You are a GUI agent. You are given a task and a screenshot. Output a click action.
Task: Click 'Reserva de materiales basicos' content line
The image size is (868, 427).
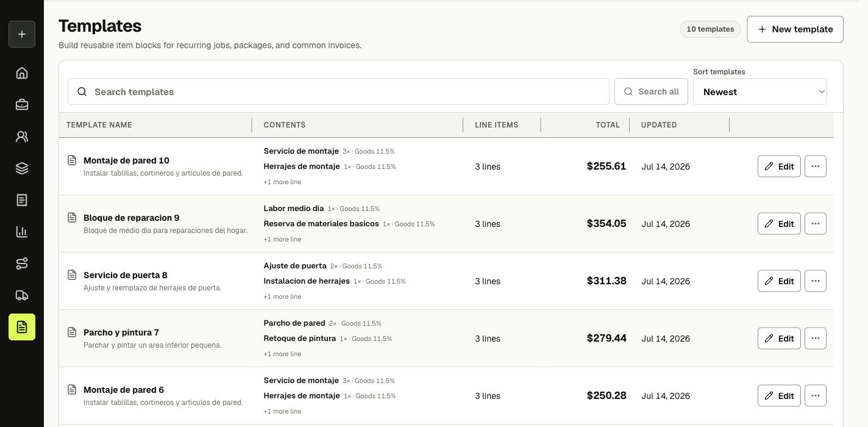coord(321,223)
